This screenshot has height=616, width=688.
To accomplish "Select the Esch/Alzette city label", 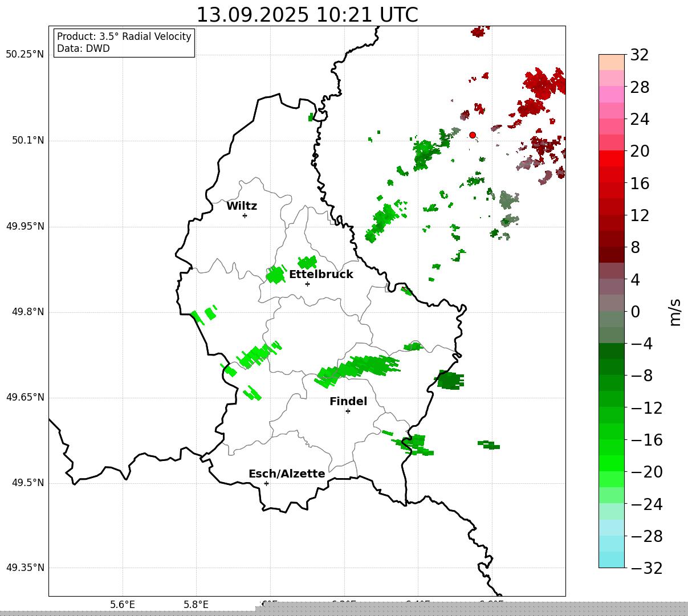I will click(287, 474).
